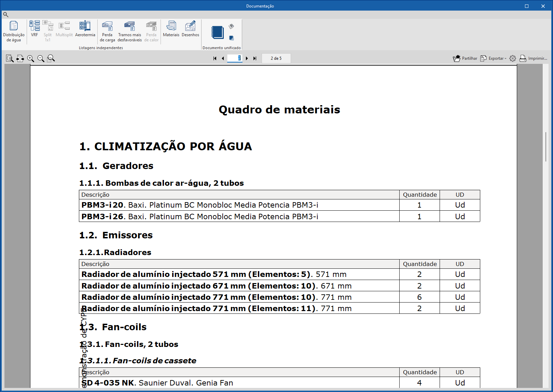Image resolution: width=553 pixels, height=392 pixels.
Task: Open print settings gear icon
Action: pos(513,58)
